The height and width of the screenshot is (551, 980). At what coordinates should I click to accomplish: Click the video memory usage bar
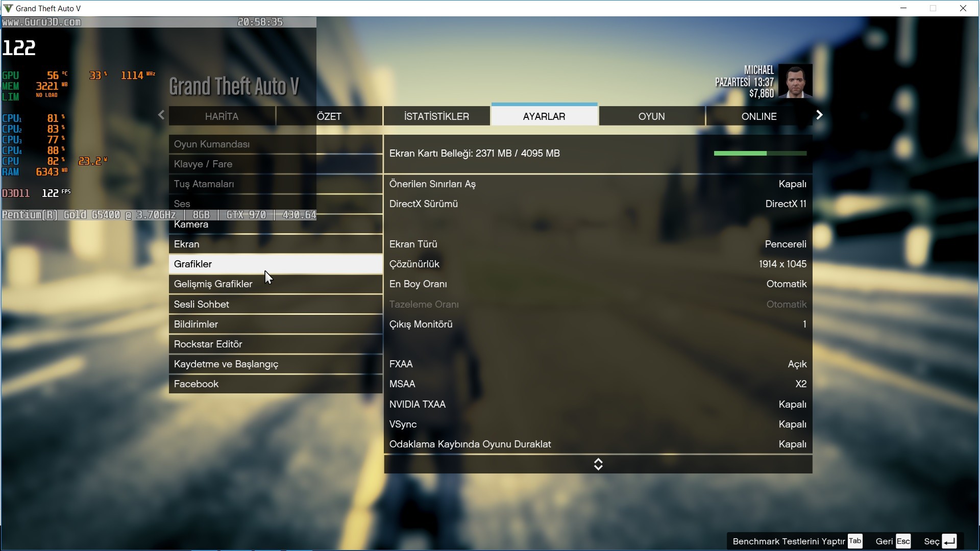tap(759, 154)
